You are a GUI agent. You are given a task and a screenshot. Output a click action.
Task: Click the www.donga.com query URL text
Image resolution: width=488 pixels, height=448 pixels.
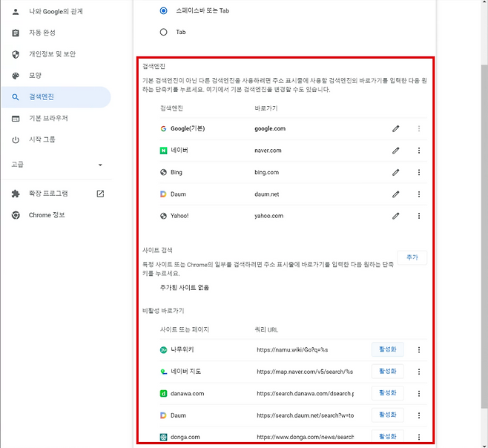pyautogui.click(x=306, y=437)
